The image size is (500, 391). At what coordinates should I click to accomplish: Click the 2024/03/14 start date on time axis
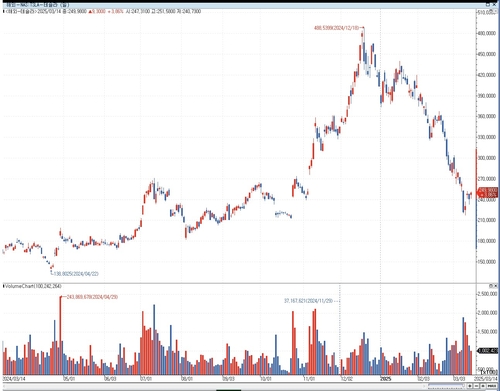click(x=14, y=379)
